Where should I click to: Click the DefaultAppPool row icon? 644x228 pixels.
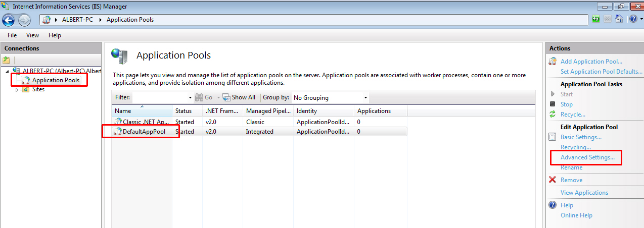coord(118,132)
